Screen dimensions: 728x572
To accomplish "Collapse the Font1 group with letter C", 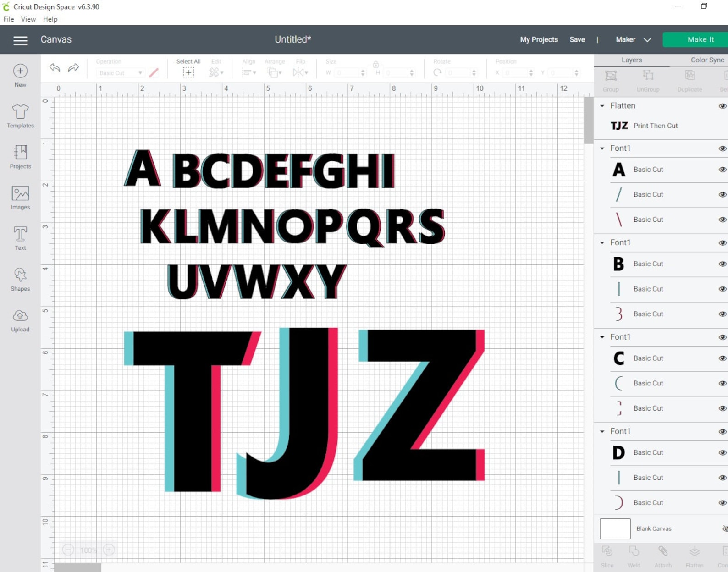I will [602, 337].
